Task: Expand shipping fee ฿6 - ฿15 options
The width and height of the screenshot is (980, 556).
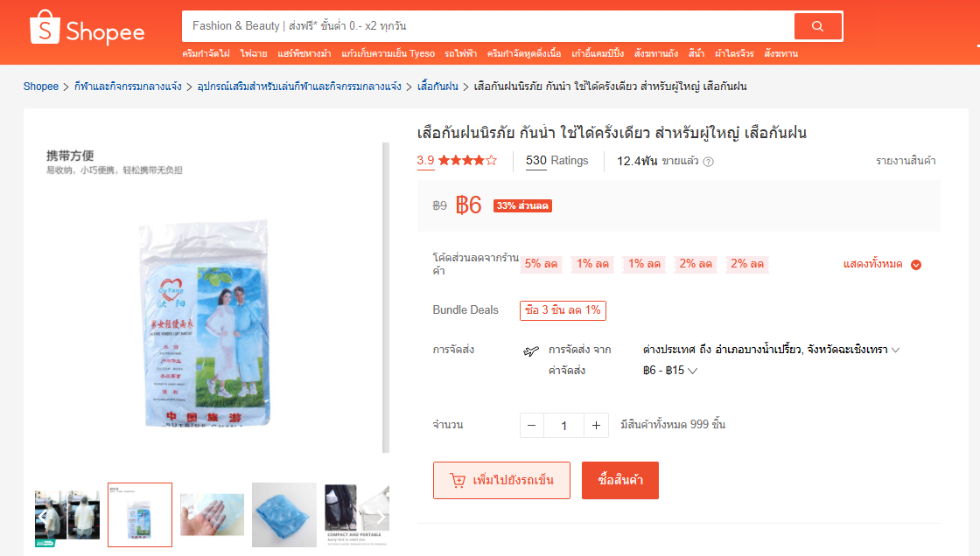Action: coord(670,371)
